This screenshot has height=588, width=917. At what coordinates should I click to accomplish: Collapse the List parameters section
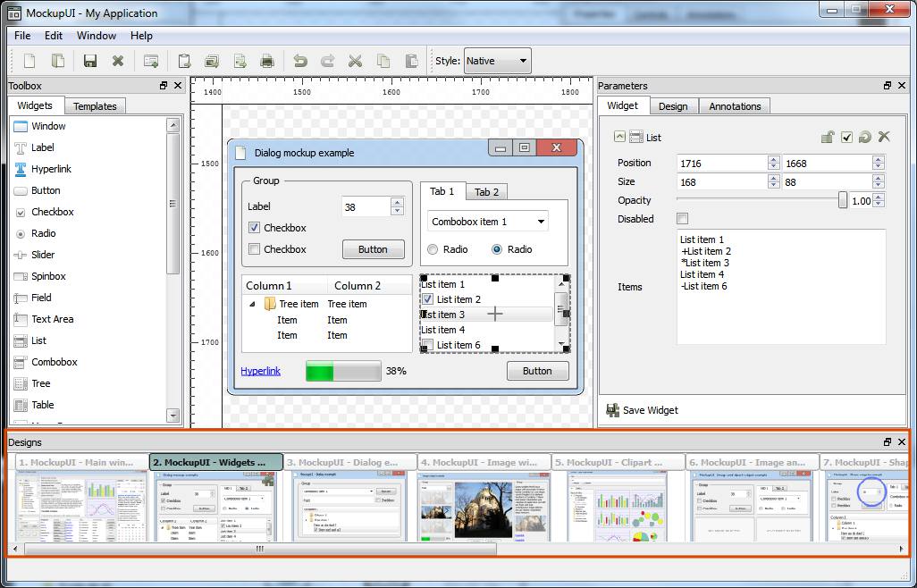coord(620,137)
